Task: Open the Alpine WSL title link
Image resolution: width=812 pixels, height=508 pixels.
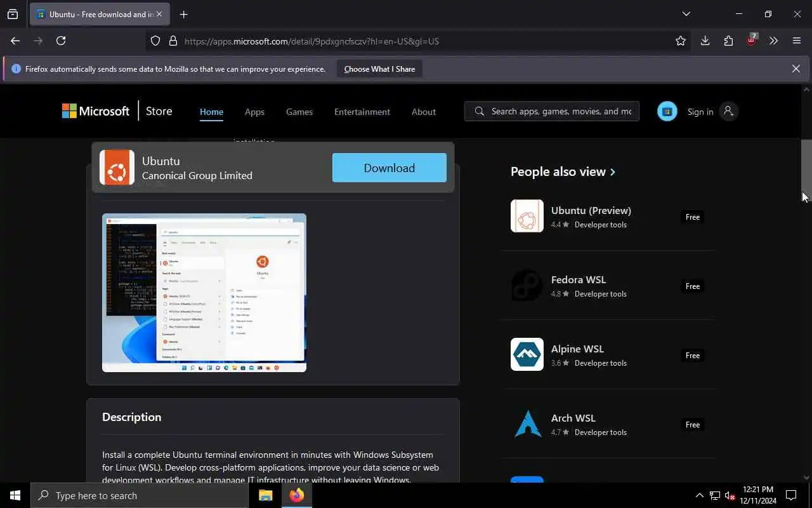Action: coord(577,349)
